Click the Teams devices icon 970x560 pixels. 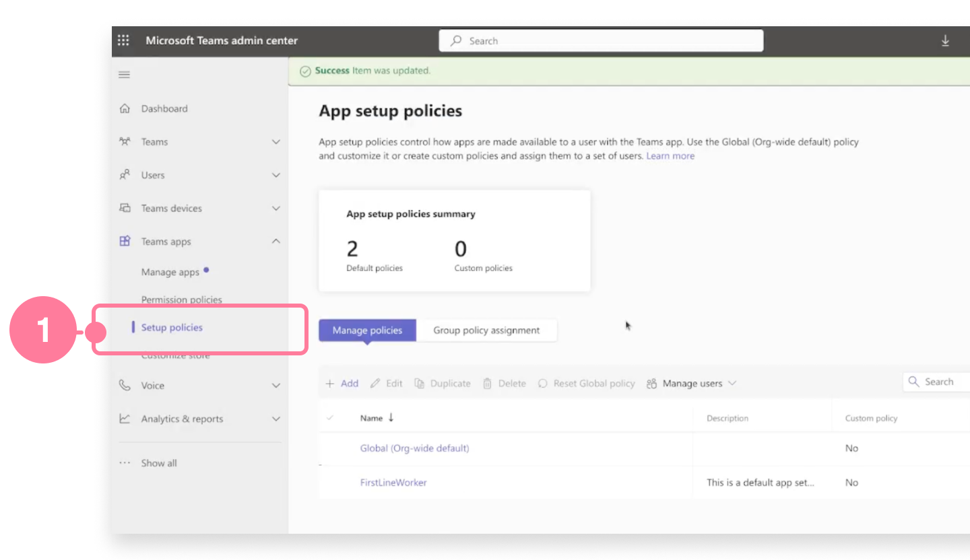pyautogui.click(x=124, y=208)
